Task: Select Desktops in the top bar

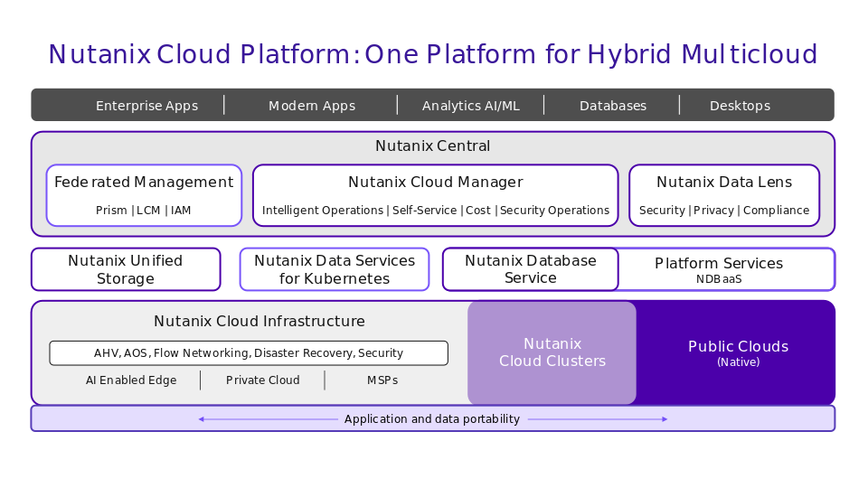Action: pyautogui.click(x=740, y=106)
